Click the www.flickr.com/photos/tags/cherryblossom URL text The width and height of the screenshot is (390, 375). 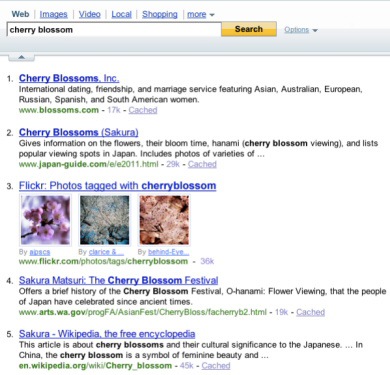103,261
